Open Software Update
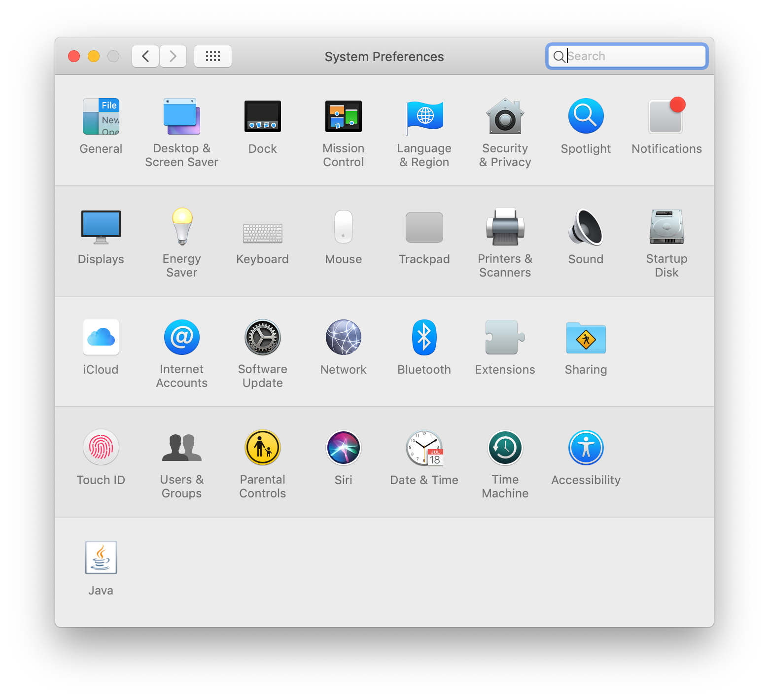Viewport: 769px width, 700px height. click(x=262, y=337)
